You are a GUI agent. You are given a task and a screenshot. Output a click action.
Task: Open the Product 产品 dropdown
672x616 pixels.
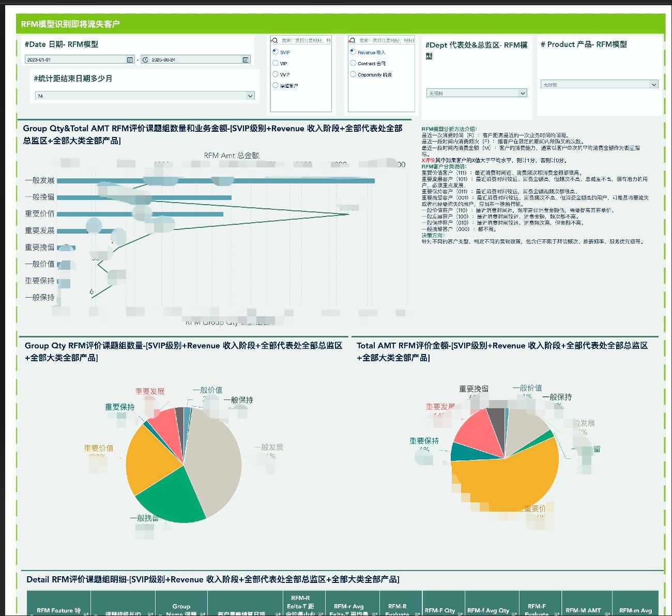point(600,84)
